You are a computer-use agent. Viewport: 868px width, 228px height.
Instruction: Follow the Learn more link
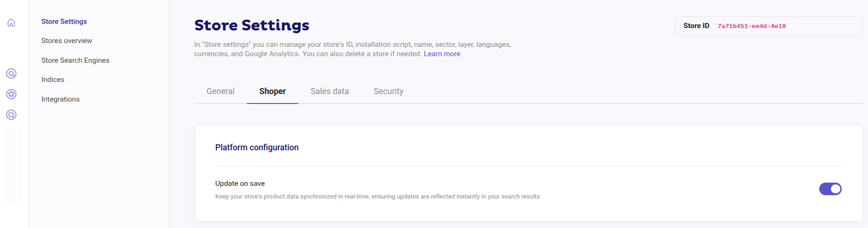(442, 54)
